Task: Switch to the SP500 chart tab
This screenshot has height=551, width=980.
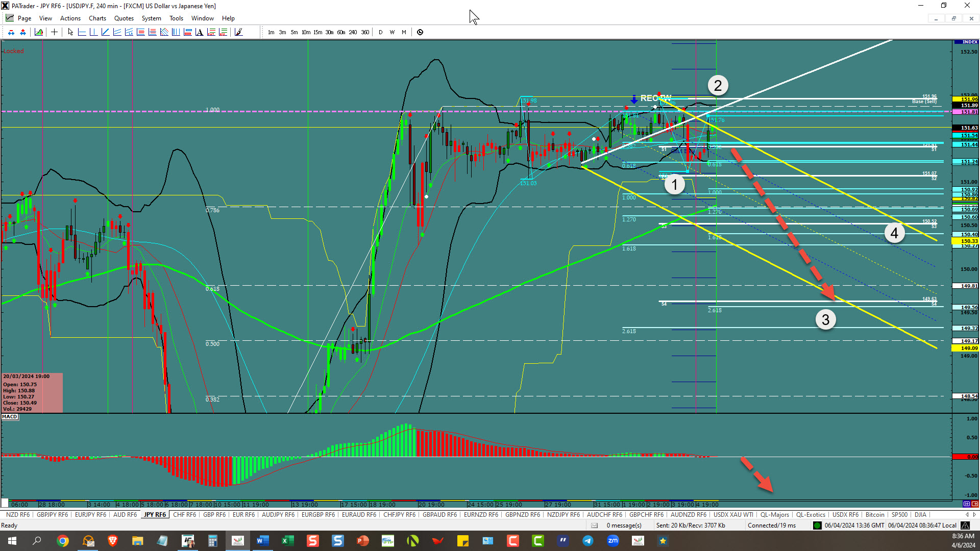Action: point(899,515)
